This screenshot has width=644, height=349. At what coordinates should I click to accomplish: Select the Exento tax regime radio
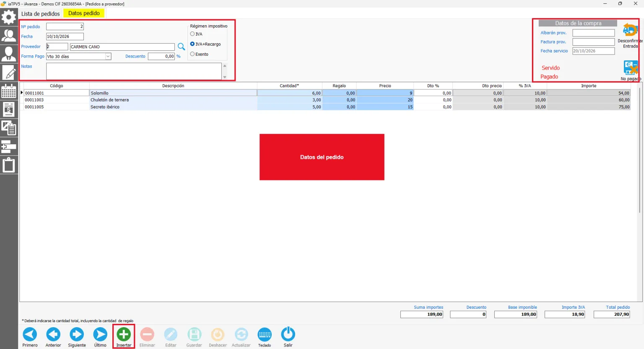[192, 54]
